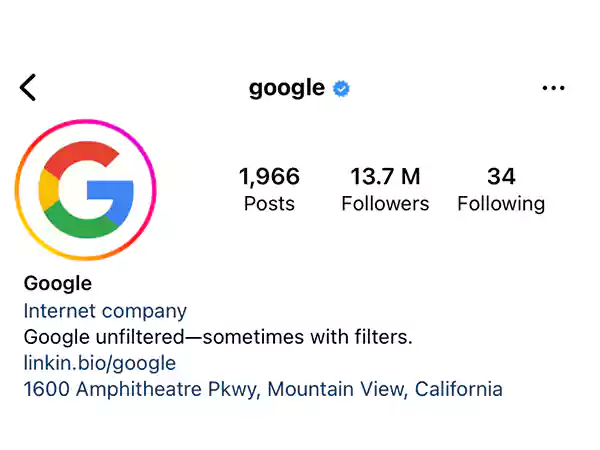The height and width of the screenshot is (450, 600).
Task: Click the 34 following count
Action: click(501, 176)
